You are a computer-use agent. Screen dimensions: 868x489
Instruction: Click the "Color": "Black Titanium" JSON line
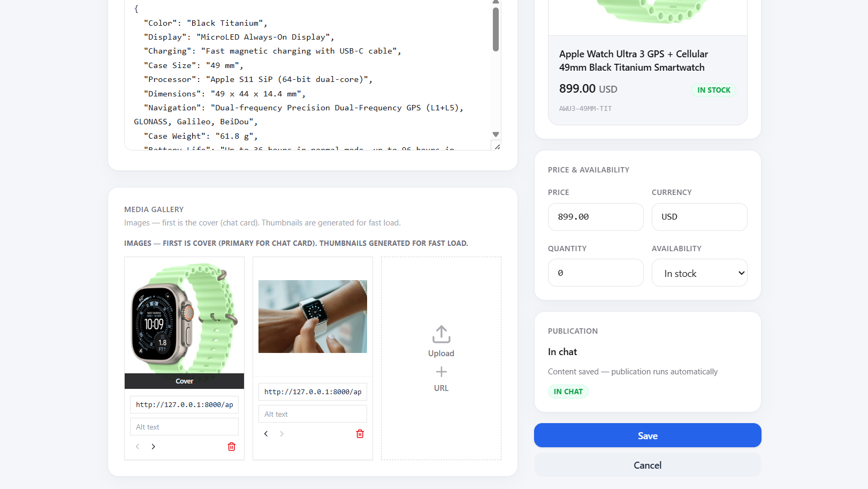coord(205,23)
